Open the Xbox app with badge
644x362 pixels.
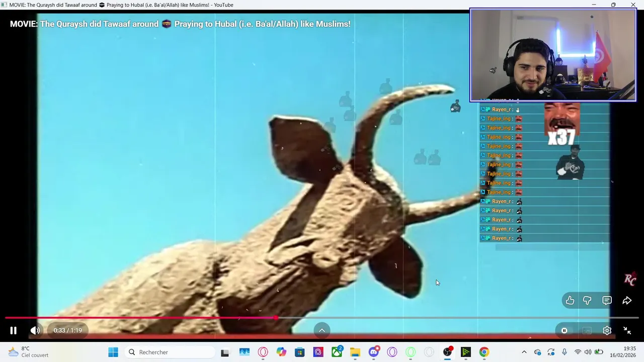coord(337,352)
